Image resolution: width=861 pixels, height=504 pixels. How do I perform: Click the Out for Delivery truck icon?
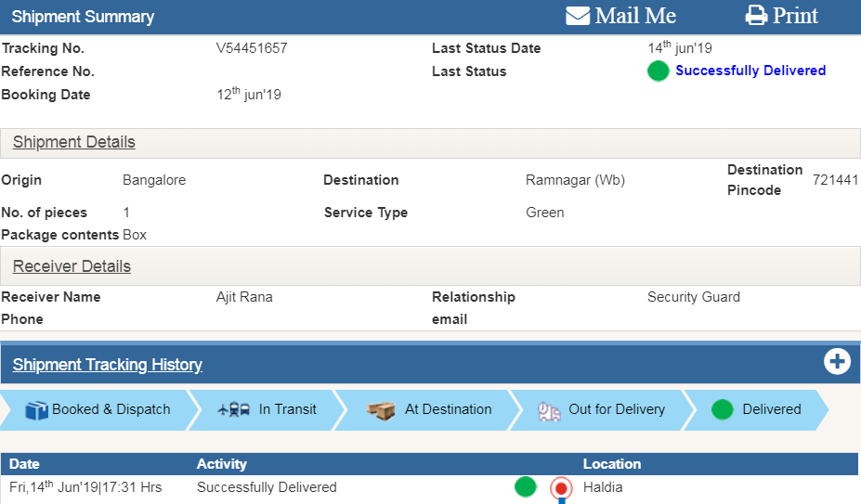[x=549, y=410]
